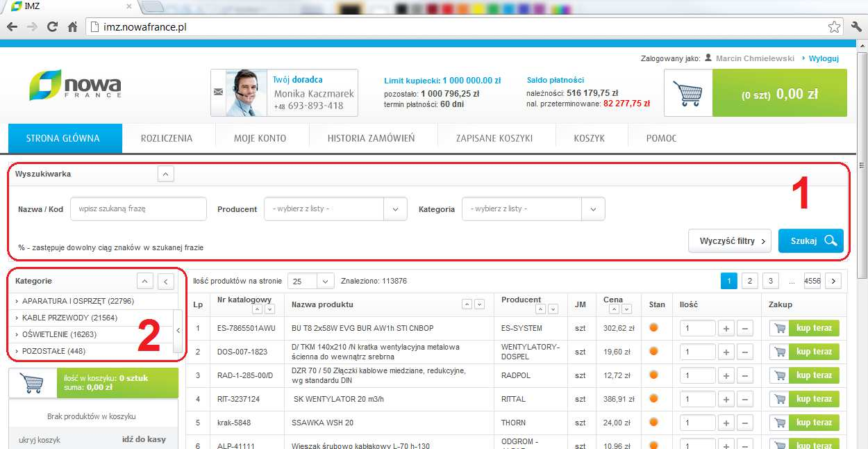The image size is (868, 449).
Task: Focus the Nazwa / Kod search field
Action: pyautogui.click(x=138, y=209)
